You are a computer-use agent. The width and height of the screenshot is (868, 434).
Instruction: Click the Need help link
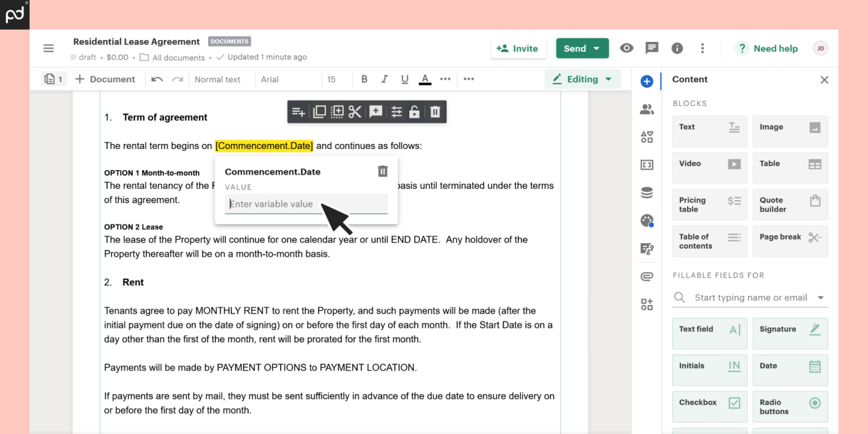click(768, 49)
